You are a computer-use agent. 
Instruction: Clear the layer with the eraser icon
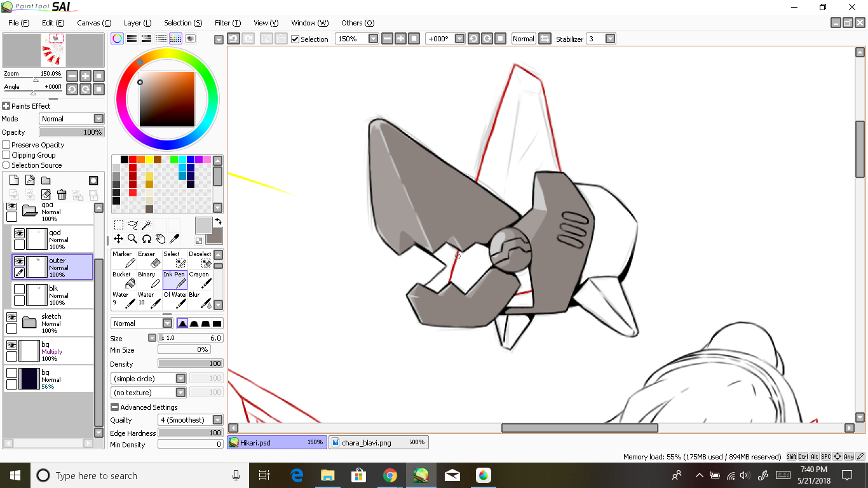[x=46, y=194]
